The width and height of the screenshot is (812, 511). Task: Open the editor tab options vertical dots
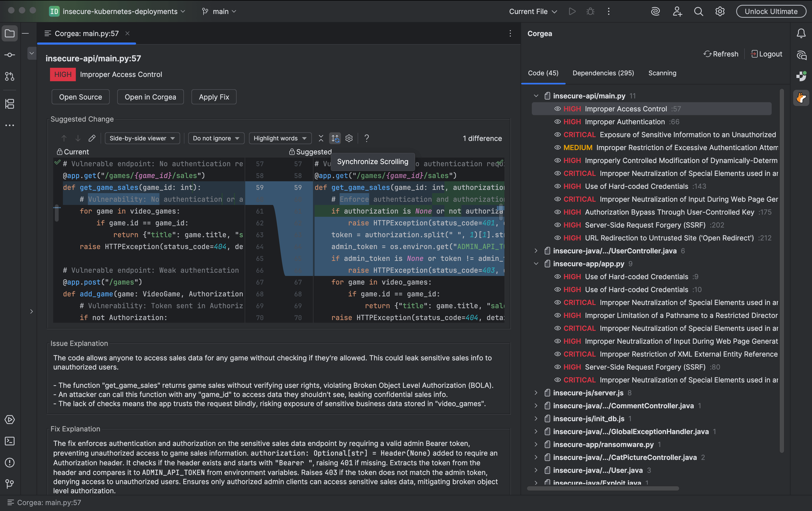coord(510,33)
